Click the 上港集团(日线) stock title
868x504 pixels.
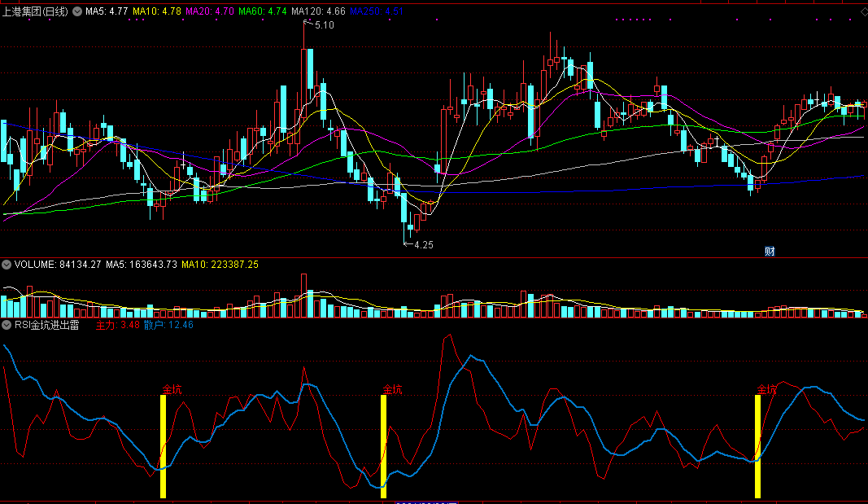35,11
